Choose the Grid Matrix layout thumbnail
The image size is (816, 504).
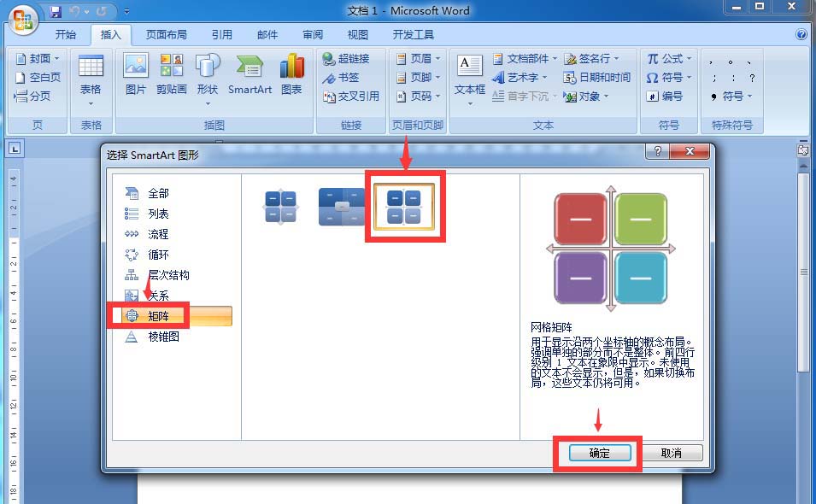[404, 207]
